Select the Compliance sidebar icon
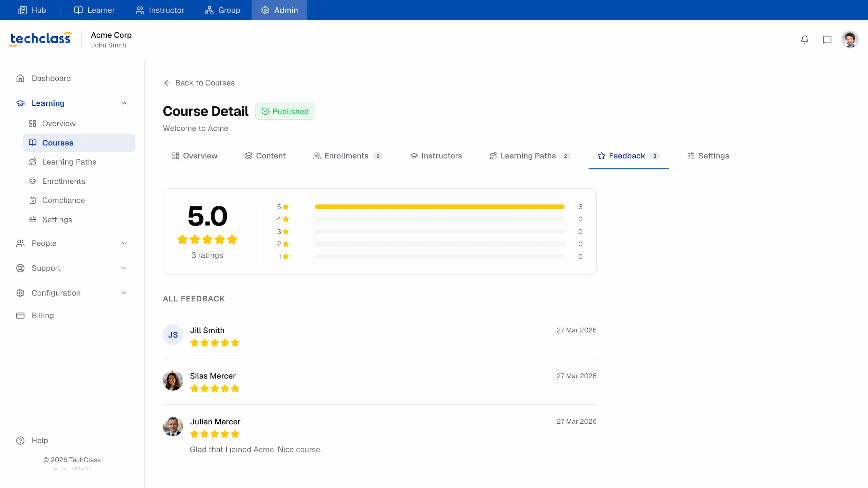868x488 pixels. [x=33, y=200]
